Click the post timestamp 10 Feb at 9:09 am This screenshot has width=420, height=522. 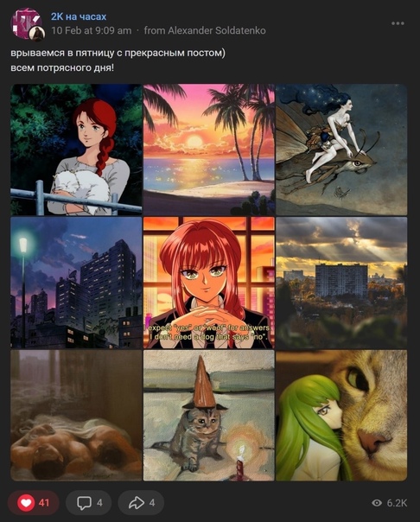[x=92, y=30]
